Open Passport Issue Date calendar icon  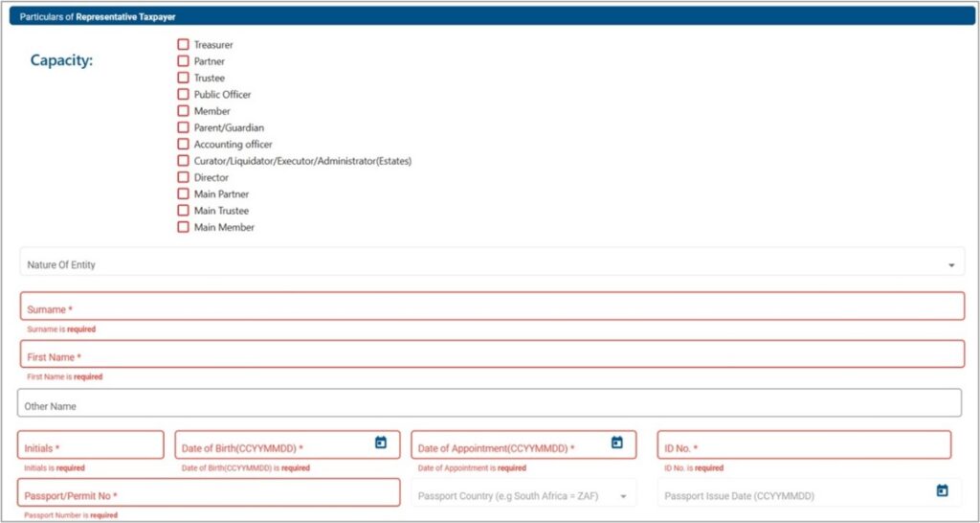pyautogui.click(x=943, y=490)
